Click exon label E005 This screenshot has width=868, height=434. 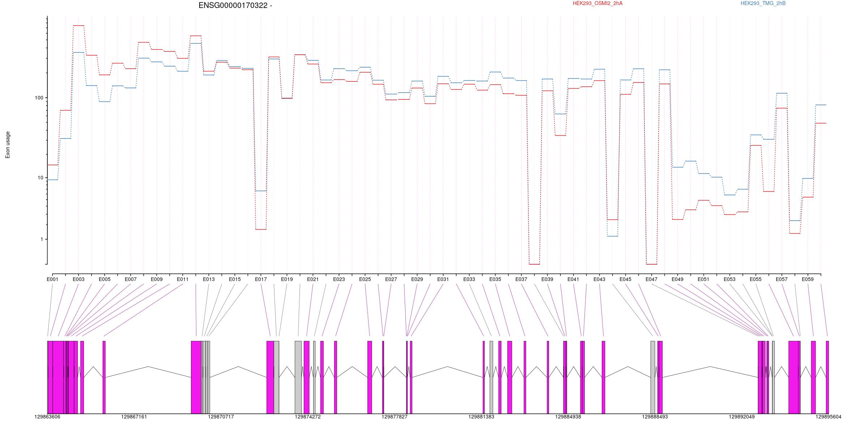click(105, 279)
